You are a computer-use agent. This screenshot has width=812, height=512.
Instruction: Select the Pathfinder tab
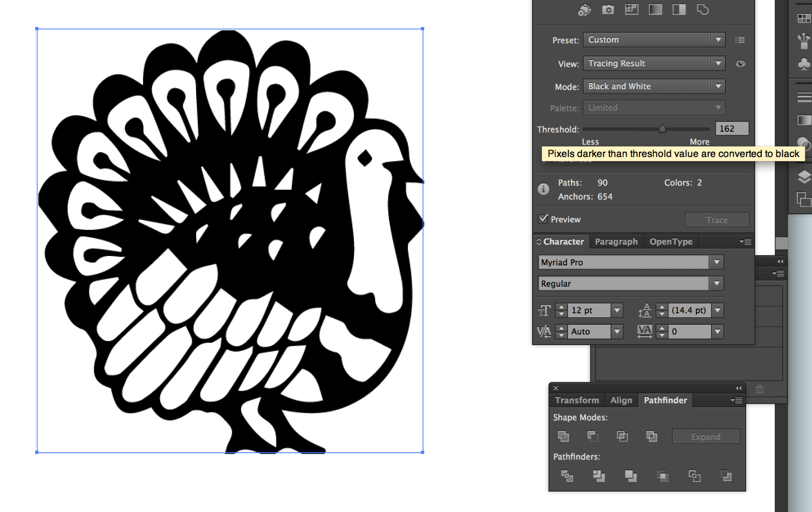click(x=665, y=401)
